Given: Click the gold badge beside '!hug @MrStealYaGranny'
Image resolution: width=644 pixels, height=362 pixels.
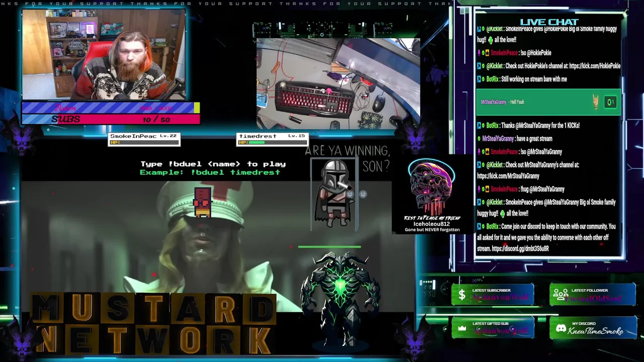Looking at the screenshot, I should [487, 190].
